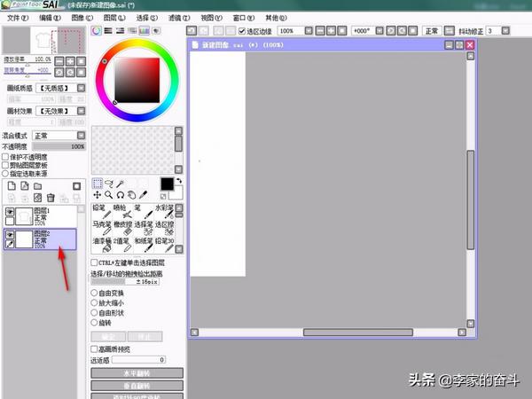The image size is (532, 399).
Task: Clear the current layer contents
Action: point(37,198)
